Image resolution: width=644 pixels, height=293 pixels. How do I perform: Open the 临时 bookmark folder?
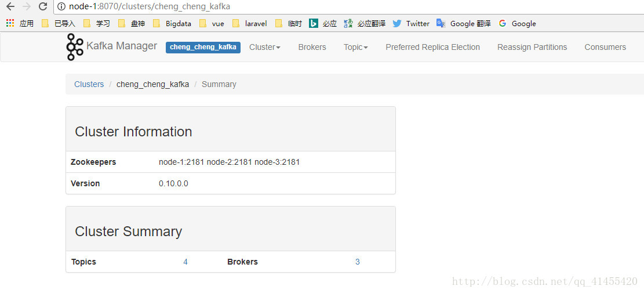click(289, 23)
